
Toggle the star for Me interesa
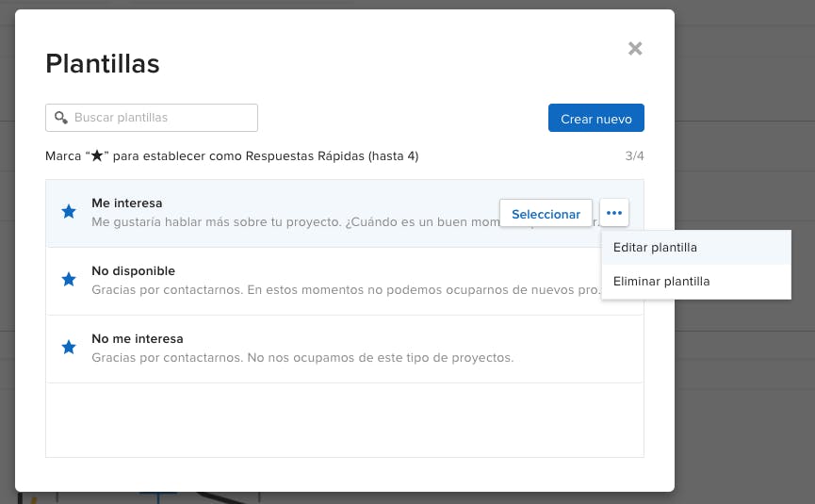coord(69,212)
